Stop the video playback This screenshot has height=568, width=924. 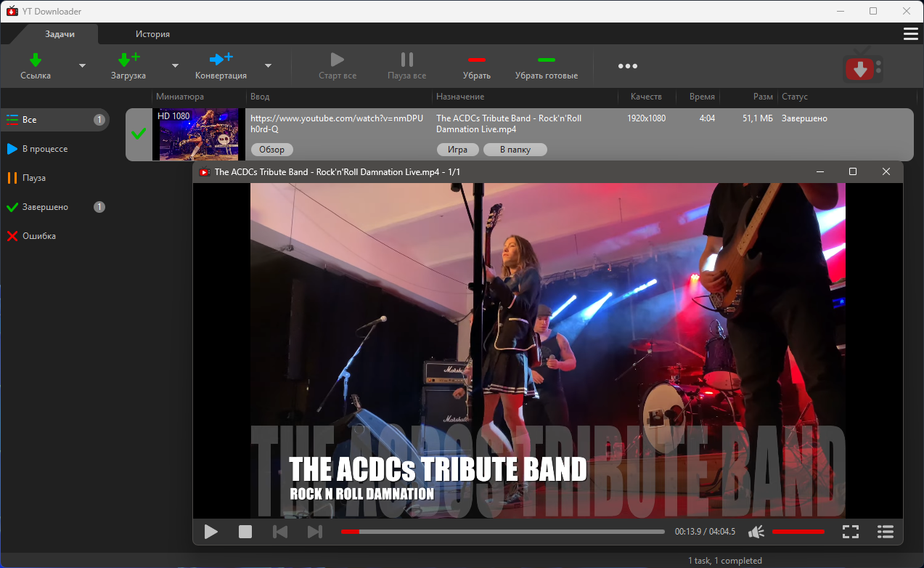pos(245,532)
